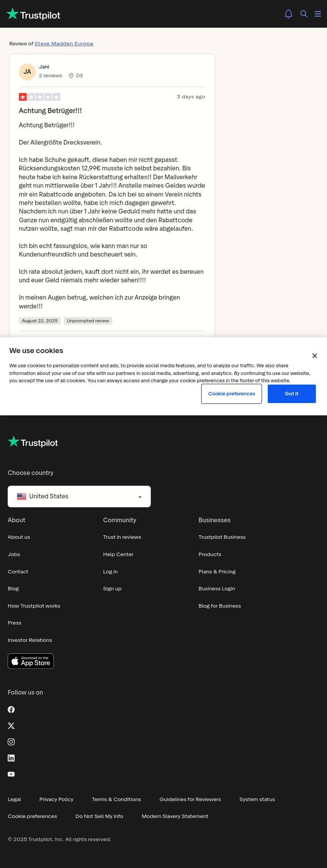Open Trustpilot Business link
Image resolution: width=327 pixels, height=868 pixels.
pyautogui.click(x=222, y=537)
